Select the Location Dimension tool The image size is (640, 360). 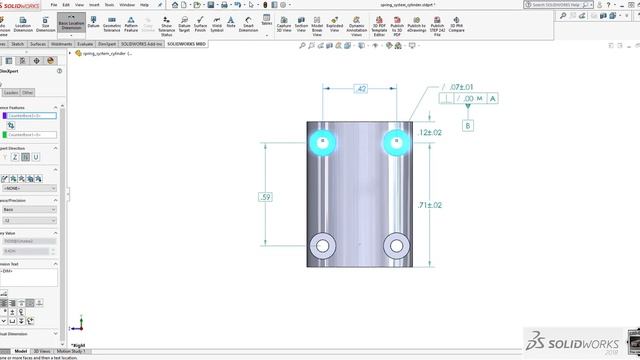click(23, 24)
